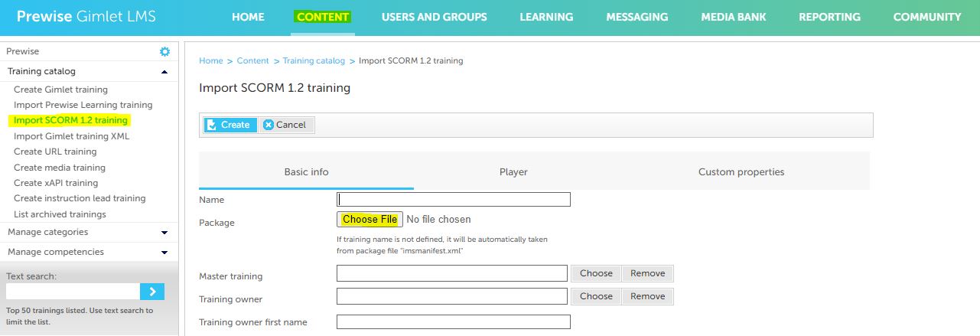Open the CONTENT menu
This screenshot has height=336, width=980.
pyautogui.click(x=323, y=17)
